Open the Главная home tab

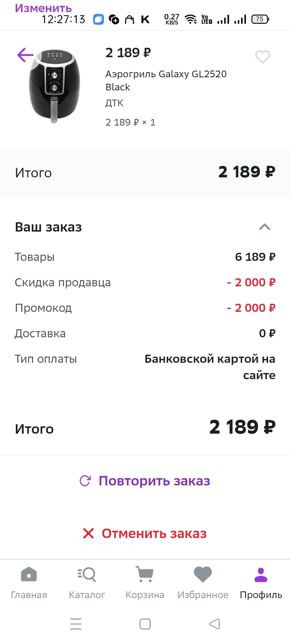coord(29,583)
